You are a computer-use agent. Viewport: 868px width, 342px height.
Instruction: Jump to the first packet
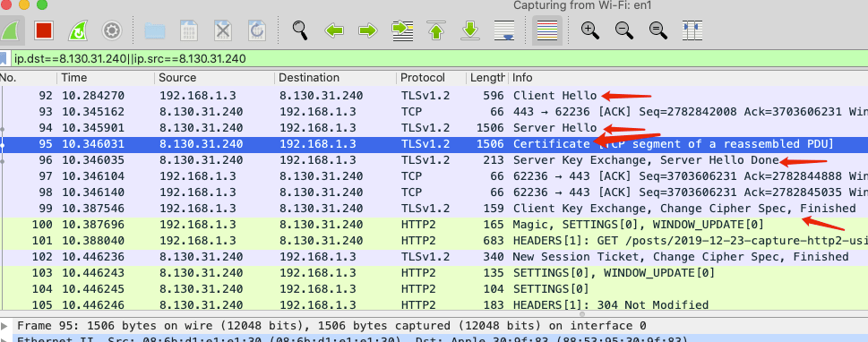pyautogui.click(x=436, y=30)
